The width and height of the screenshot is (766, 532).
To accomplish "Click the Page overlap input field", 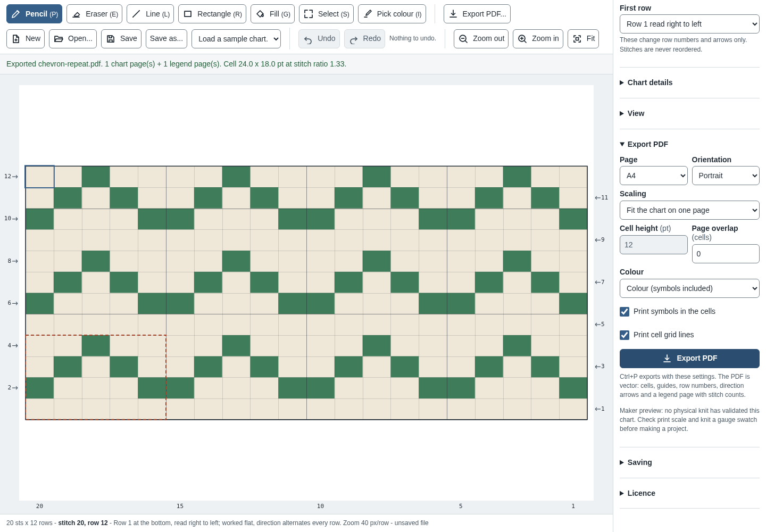I will coord(726,254).
